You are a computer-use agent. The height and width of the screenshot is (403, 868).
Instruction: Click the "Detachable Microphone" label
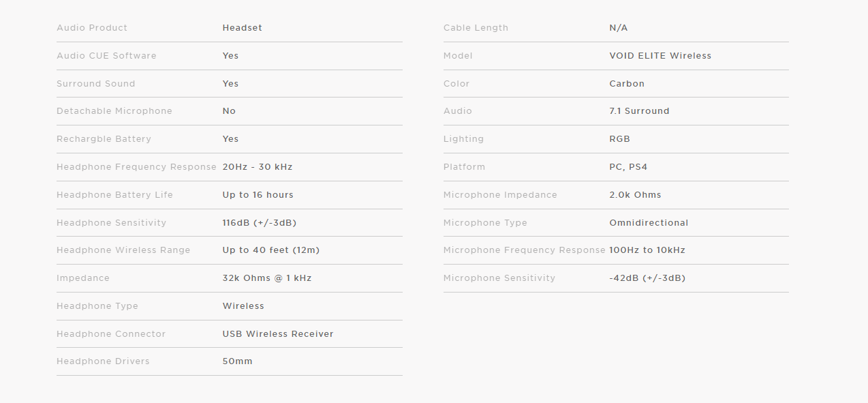coord(114,111)
